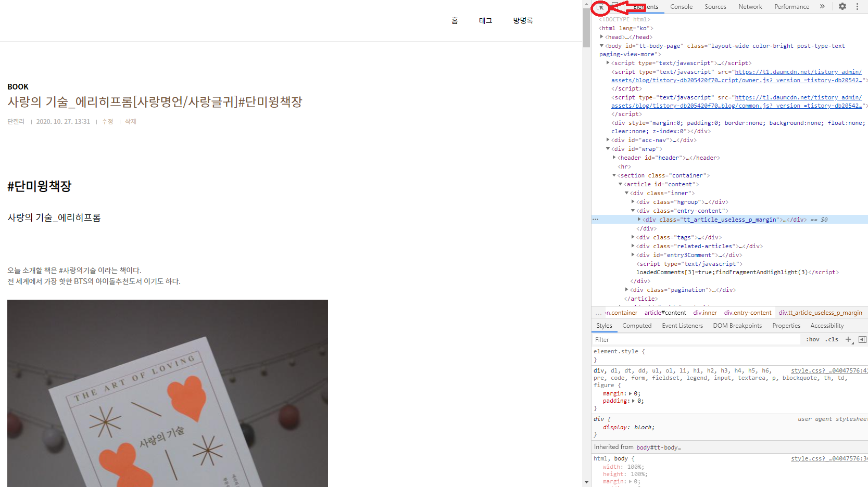Collapse the div entry-content node
This screenshot has width=868, height=487.
(x=633, y=211)
